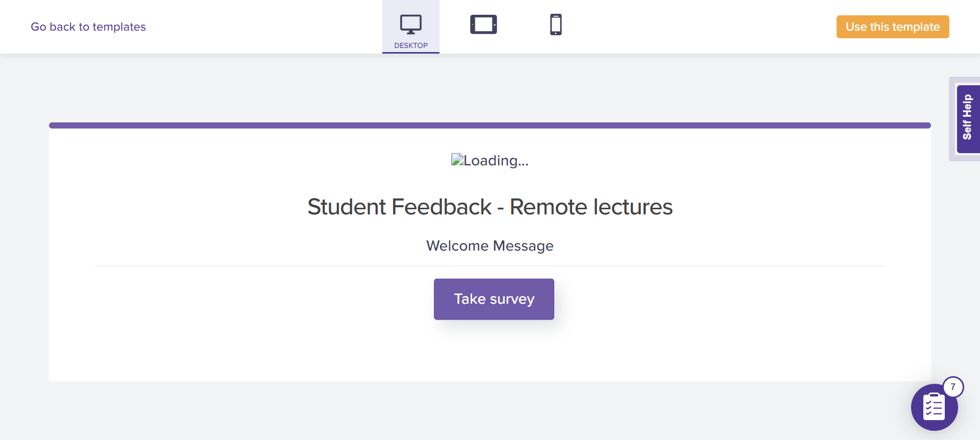Click the light border around Self Help
The height and width of the screenshot is (440, 980).
pos(952,118)
